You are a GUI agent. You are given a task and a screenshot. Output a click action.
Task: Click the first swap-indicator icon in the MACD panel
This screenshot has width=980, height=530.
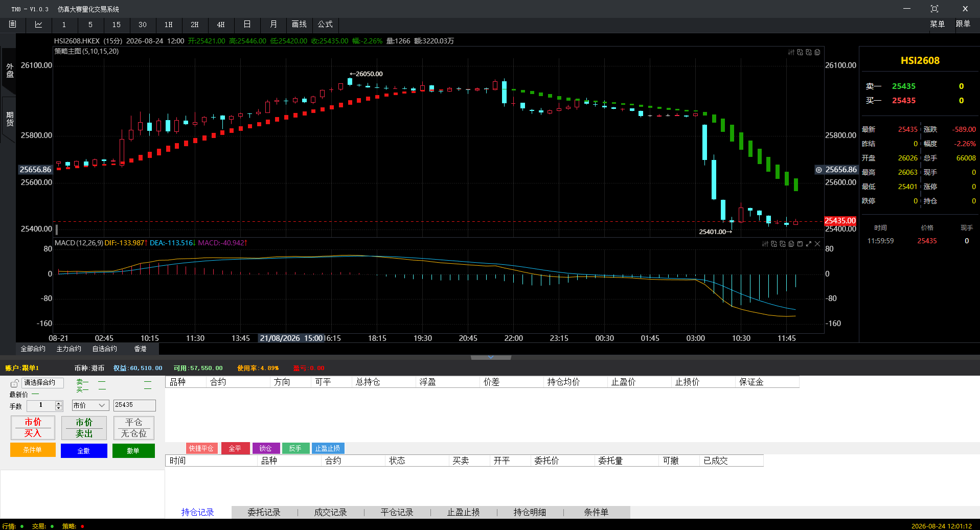tap(774, 244)
